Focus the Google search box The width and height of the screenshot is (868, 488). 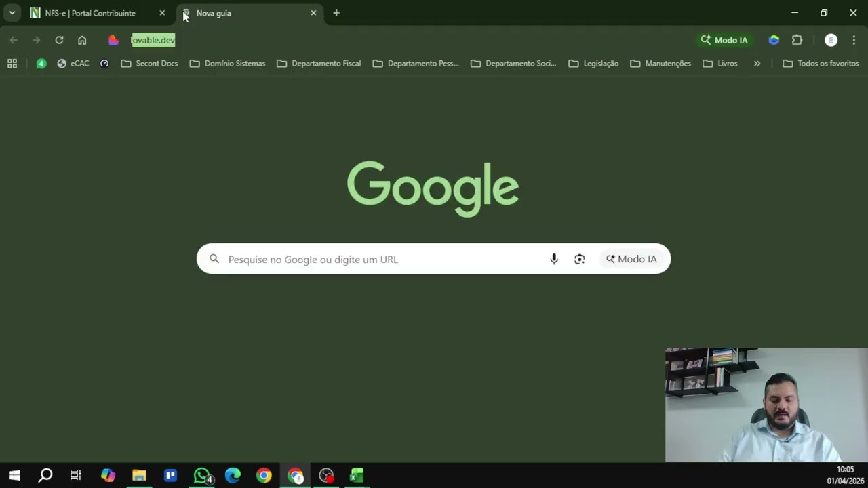433,259
